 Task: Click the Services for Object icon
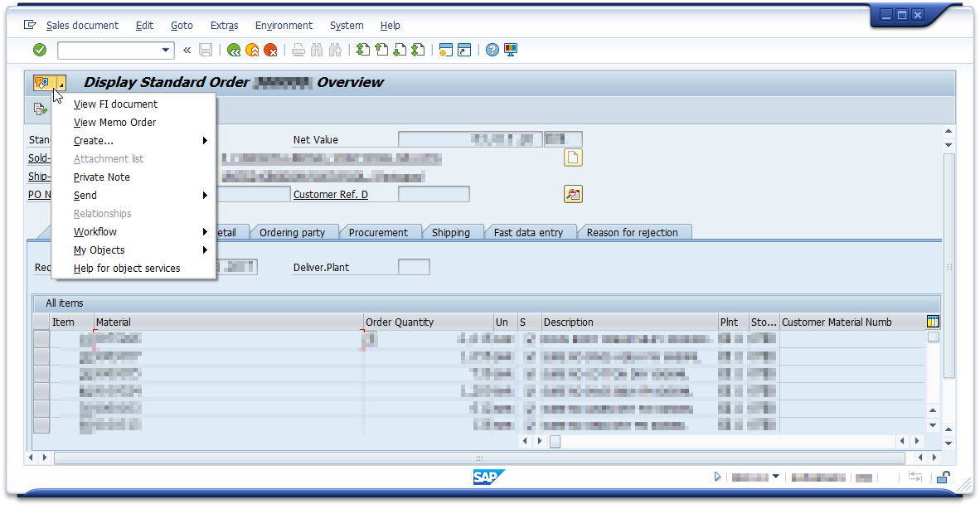42,82
